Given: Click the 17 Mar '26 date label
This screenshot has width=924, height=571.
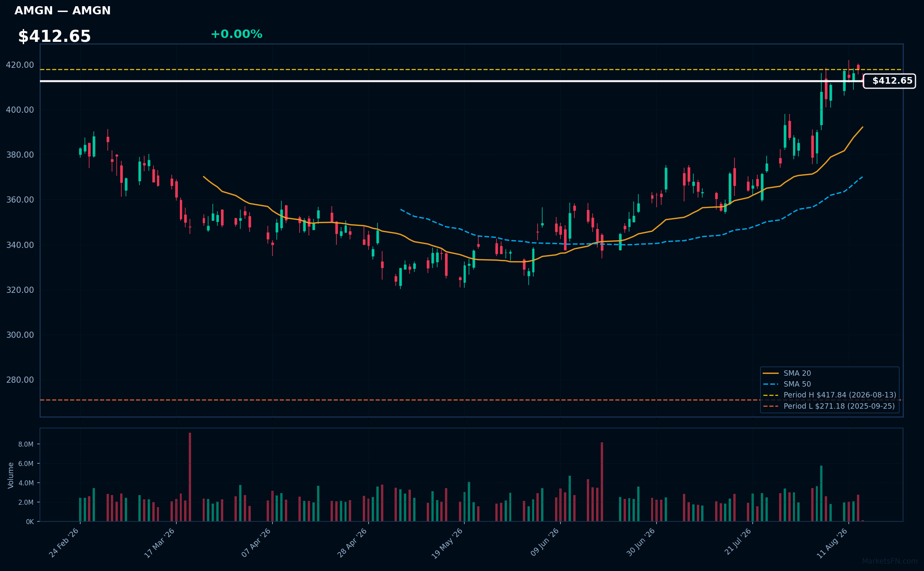Looking at the screenshot, I should click(x=160, y=543).
